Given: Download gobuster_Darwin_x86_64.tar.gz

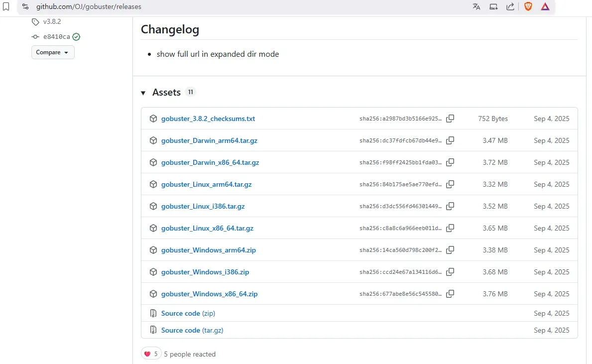Looking at the screenshot, I should click(210, 162).
